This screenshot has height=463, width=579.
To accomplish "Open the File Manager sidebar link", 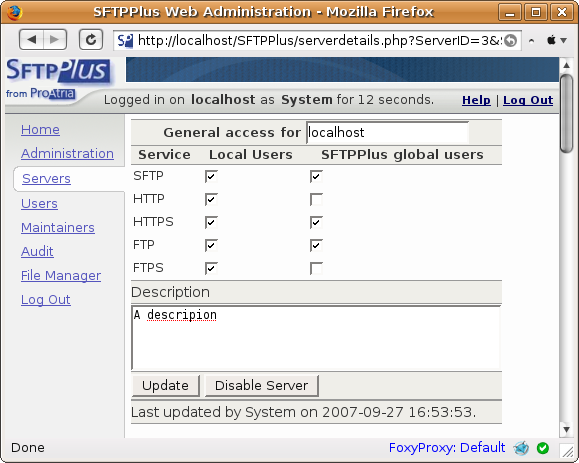I will point(61,275).
